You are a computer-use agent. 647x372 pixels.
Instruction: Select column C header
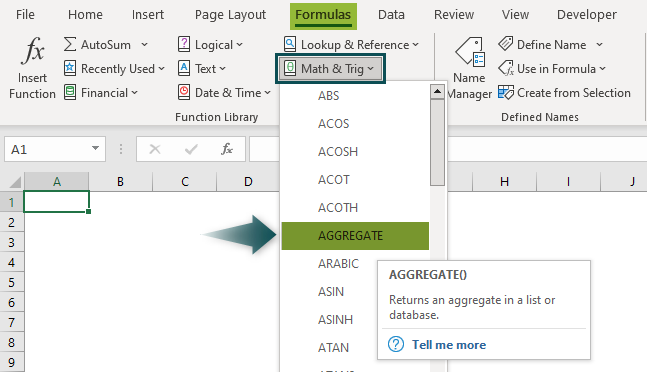pos(184,181)
